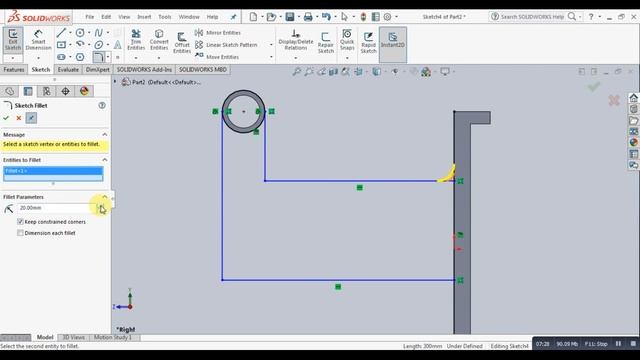640x360 pixels.
Task: Click Mirror Entities
Action: (218, 33)
